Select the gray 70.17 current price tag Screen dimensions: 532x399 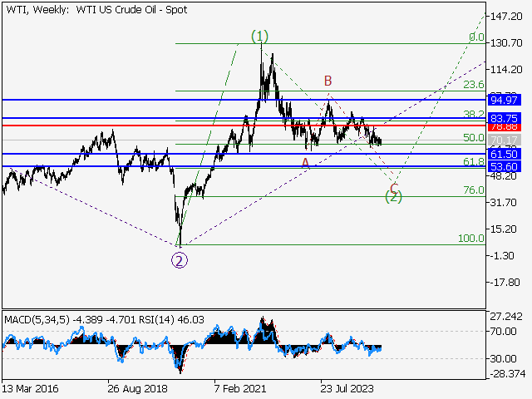[505, 138]
